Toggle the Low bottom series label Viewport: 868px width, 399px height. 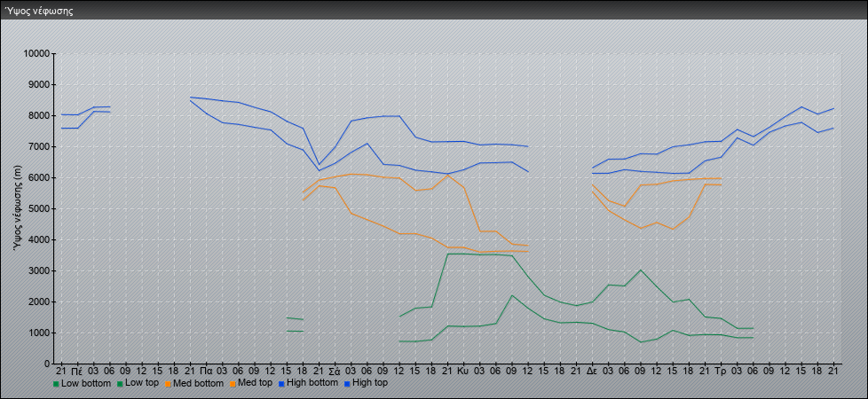[x=85, y=384]
